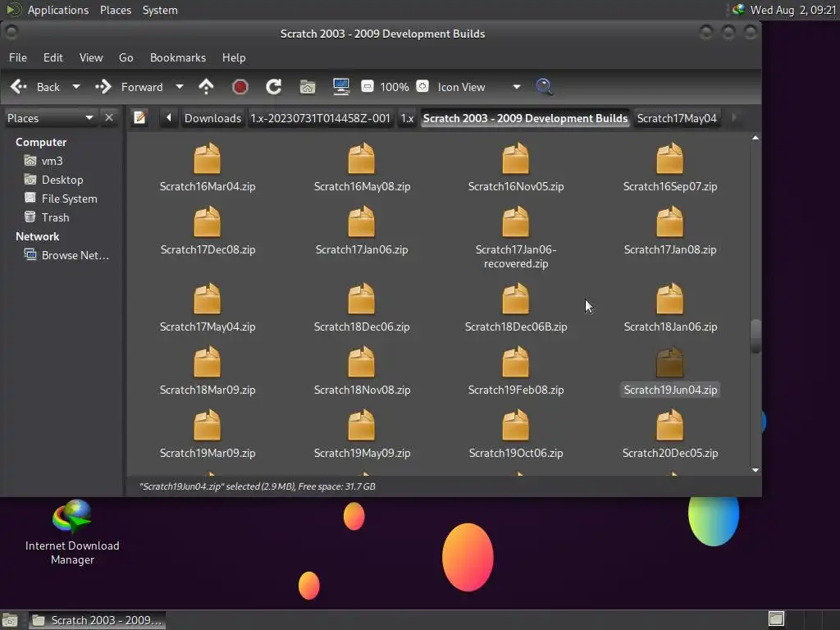
Task: Click the vertical scrollbar handle
Action: [x=756, y=336]
